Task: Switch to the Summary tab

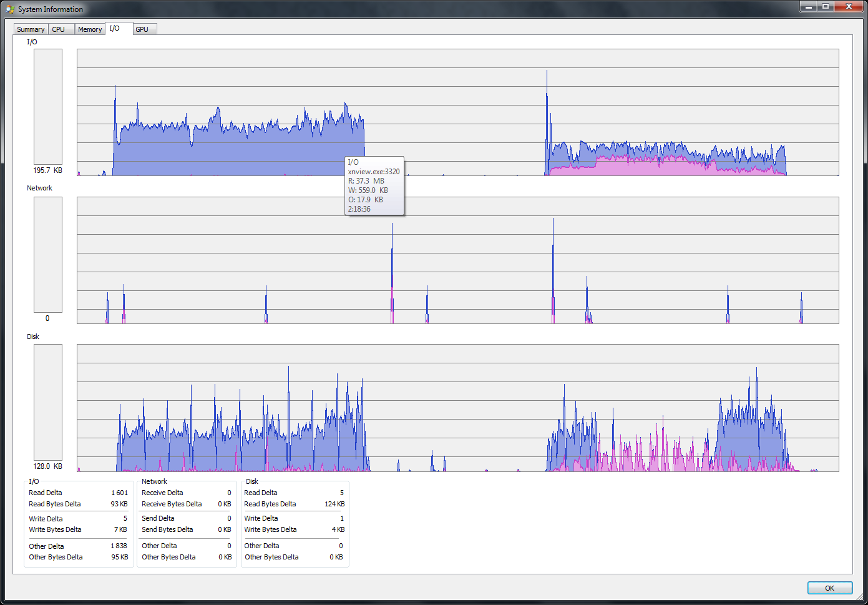Action: [x=31, y=29]
